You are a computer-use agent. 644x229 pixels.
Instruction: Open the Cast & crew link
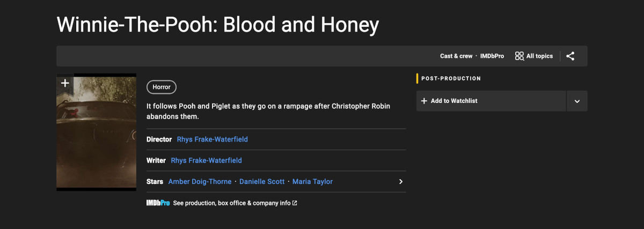456,56
